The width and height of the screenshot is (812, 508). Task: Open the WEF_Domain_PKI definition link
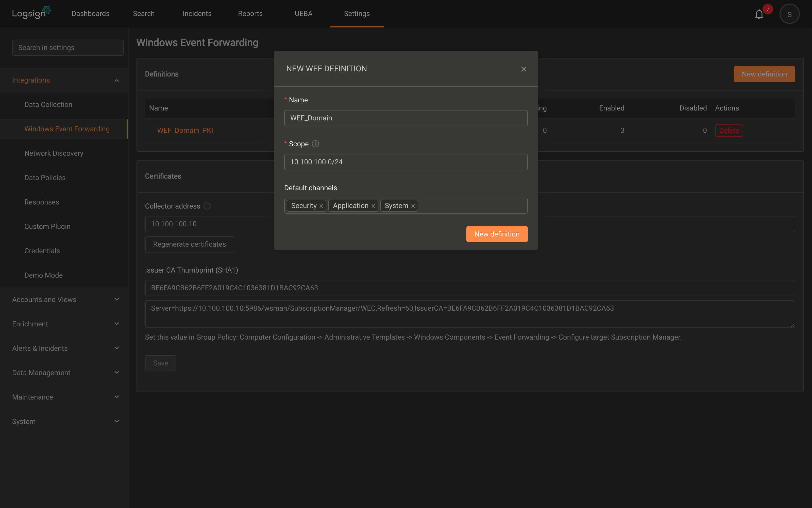tap(185, 130)
